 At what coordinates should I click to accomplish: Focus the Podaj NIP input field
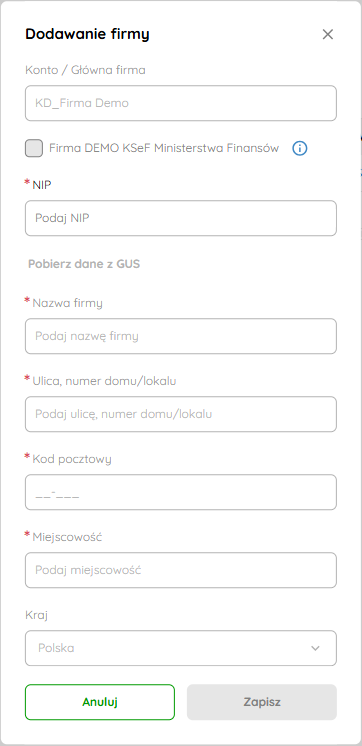point(181,218)
